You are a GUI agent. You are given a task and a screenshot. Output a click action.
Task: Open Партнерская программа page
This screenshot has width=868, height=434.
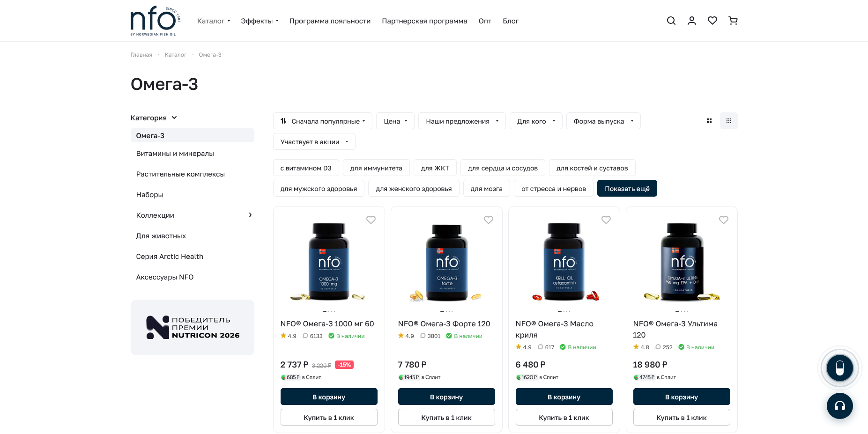(x=424, y=21)
